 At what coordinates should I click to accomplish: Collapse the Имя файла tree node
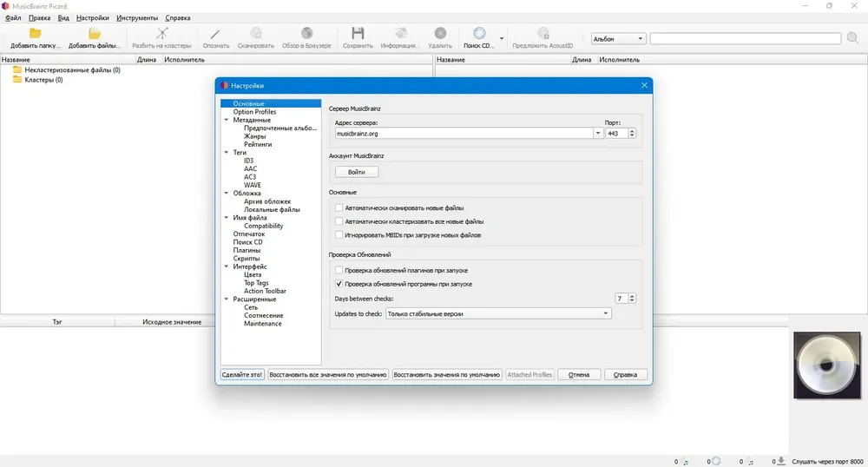click(227, 218)
